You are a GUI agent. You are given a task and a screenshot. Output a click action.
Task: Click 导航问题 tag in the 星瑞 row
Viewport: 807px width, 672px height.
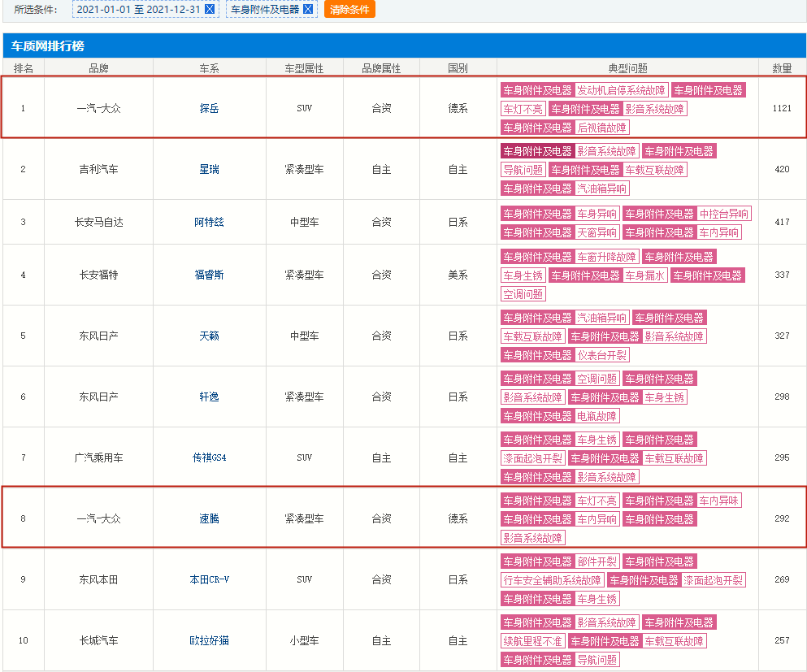click(x=523, y=170)
